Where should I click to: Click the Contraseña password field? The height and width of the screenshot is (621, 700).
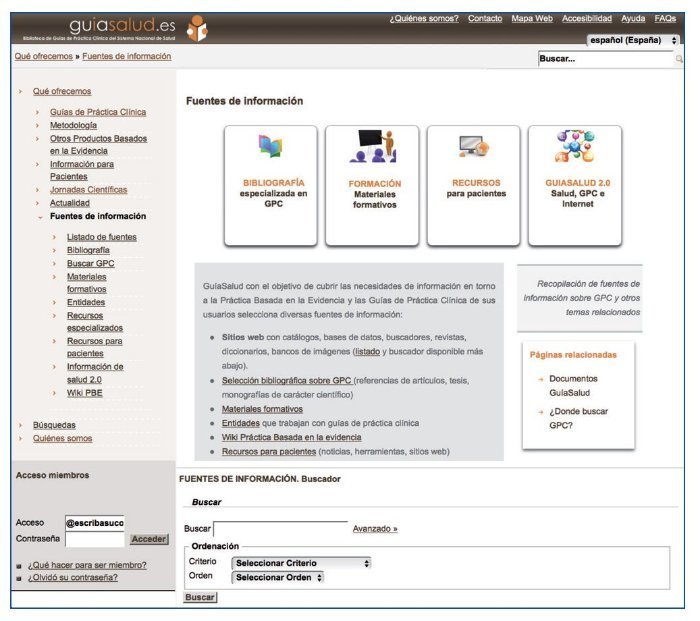95,539
